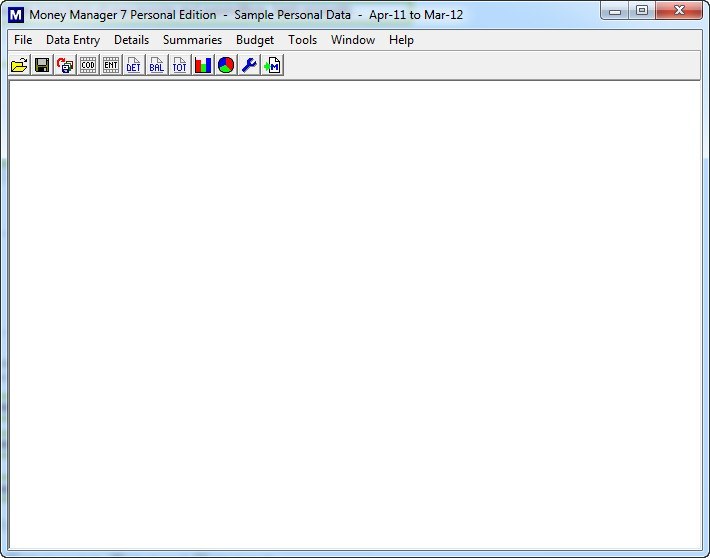Open the Help menu
Viewport: 710px width, 558px height.
click(401, 40)
